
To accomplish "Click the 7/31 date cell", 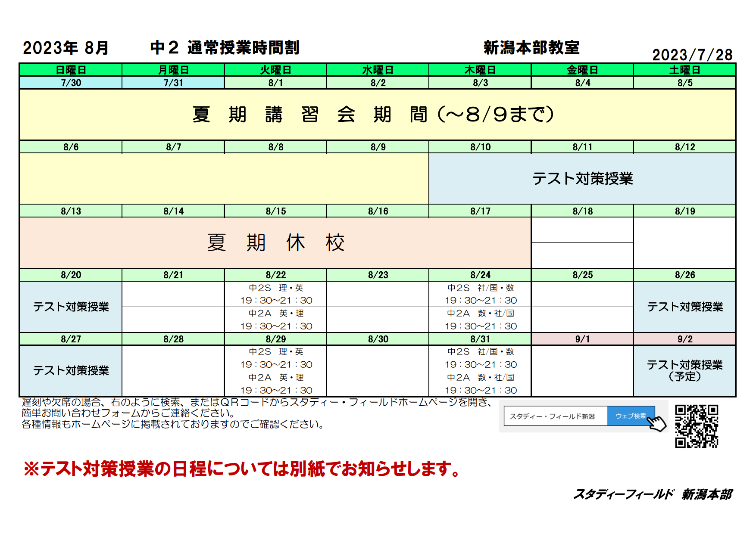I will click(173, 83).
